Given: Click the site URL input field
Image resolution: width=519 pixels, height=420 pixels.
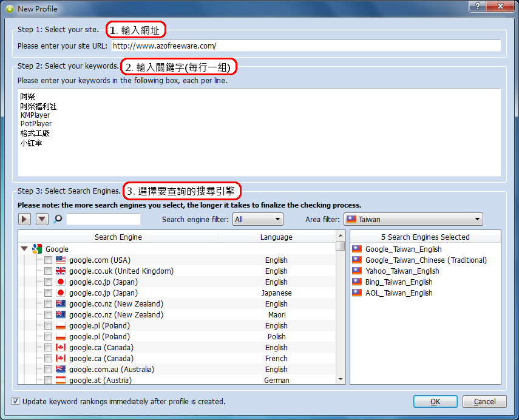Looking at the screenshot, I should point(306,46).
